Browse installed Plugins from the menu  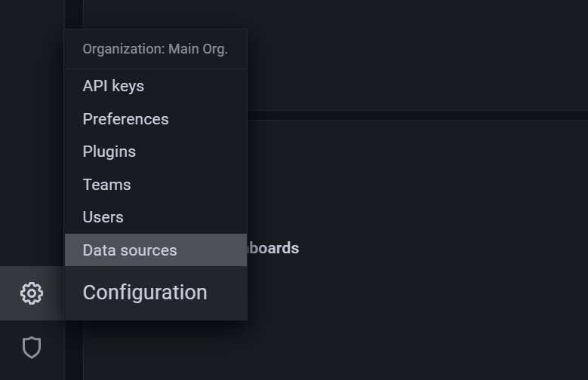click(109, 152)
